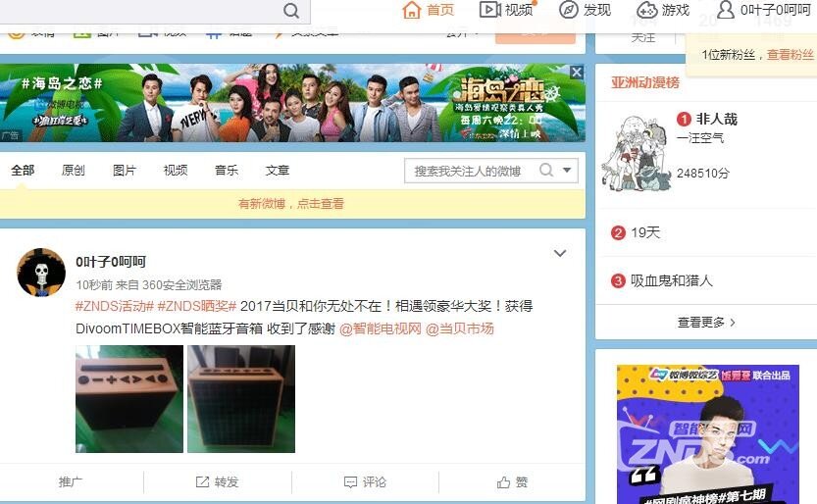
Task: Like the post with the 赞 thumb icon
Action: tap(503, 482)
